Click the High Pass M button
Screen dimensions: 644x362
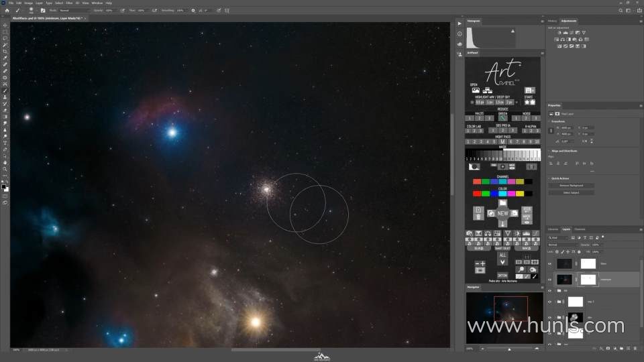(x=502, y=141)
